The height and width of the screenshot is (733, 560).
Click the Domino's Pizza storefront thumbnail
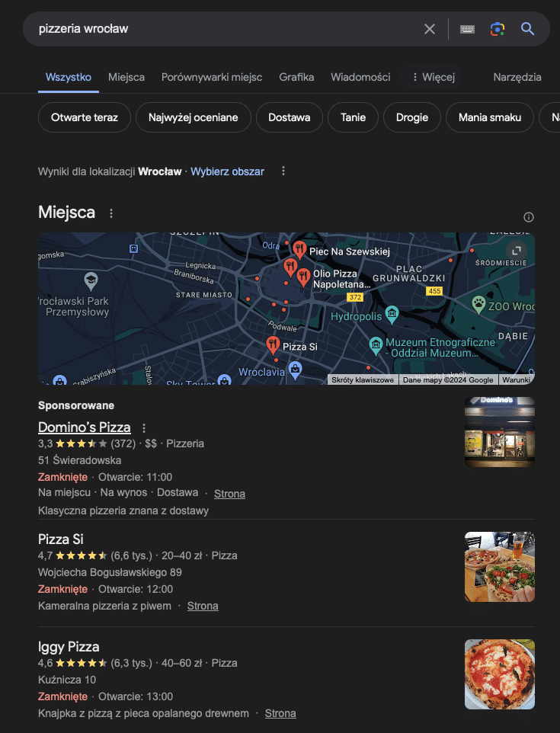[x=500, y=432]
